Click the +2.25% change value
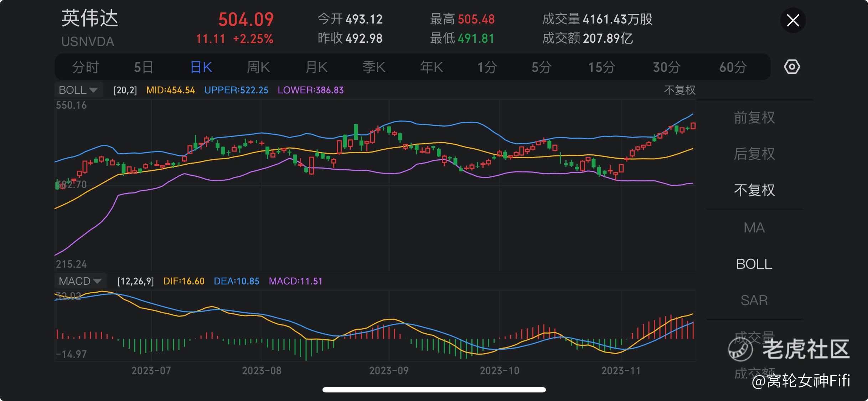Screen dimensions: 868x401 click(253, 39)
